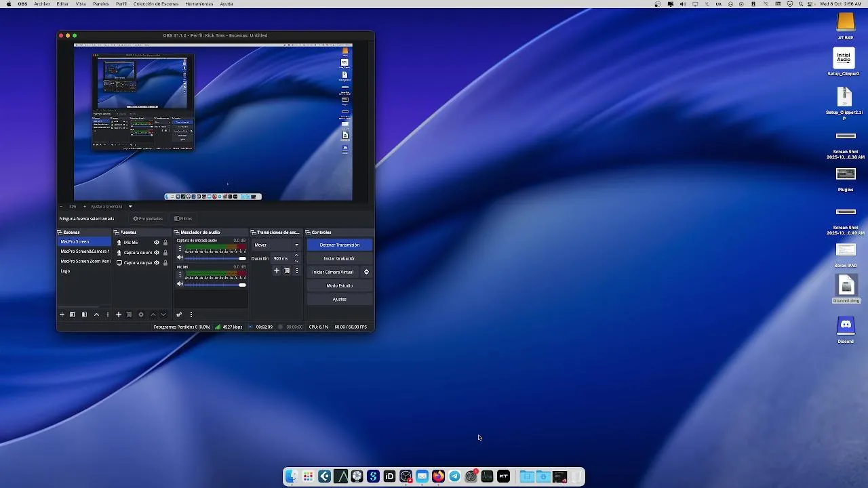Screen dimensions: 868x488
Task: Toggle visibility of Captura de entrada source
Action: coord(157,253)
